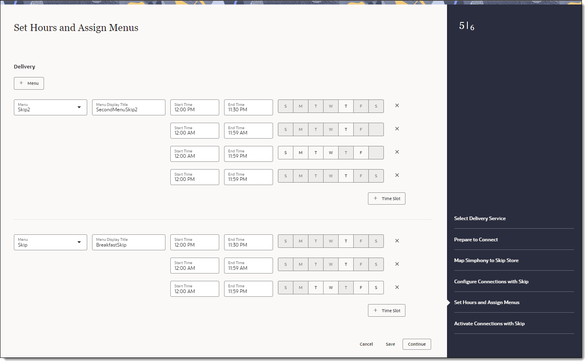The width and height of the screenshot is (588, 364).
Task: Click End Time 11:59 AM for BreakfastSkip menu
Action: [x=249, y=266]
